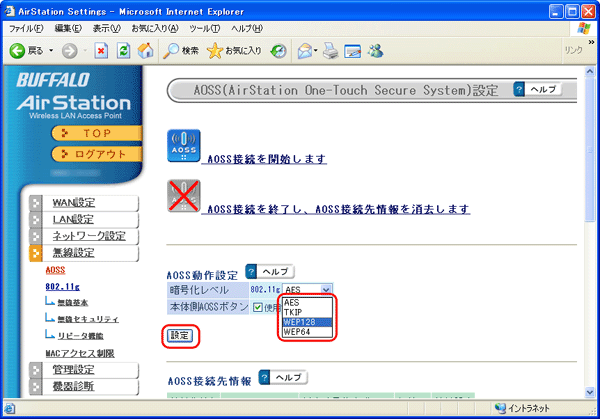Click the IE page icon in title bar
Screen dimensions: 600x419
[x=10, y=11]
